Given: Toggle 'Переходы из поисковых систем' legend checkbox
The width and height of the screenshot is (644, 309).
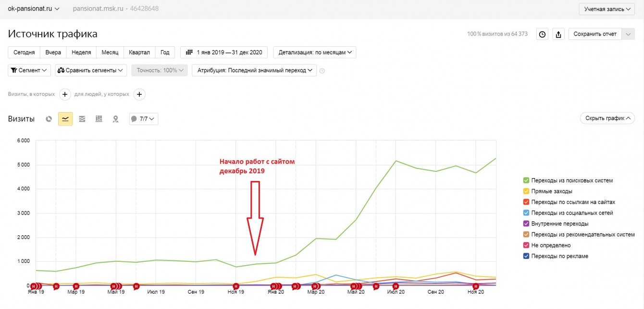Looking at the screenshot, I should pyautogui.click(x=526, y=180).
